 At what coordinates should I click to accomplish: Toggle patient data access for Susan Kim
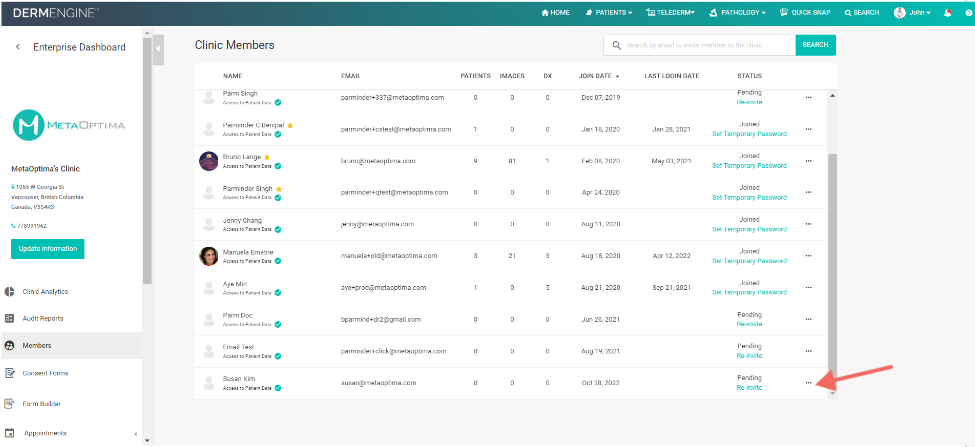click(278, 388)
